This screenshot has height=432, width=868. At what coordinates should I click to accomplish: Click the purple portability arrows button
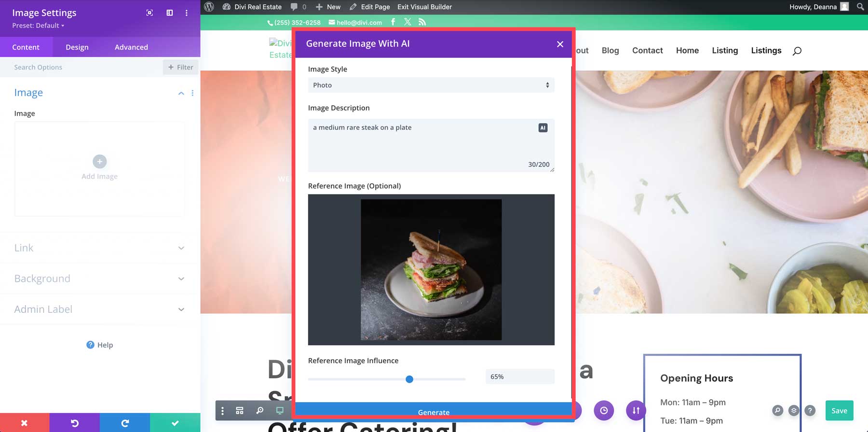click(x=636, y=411)
